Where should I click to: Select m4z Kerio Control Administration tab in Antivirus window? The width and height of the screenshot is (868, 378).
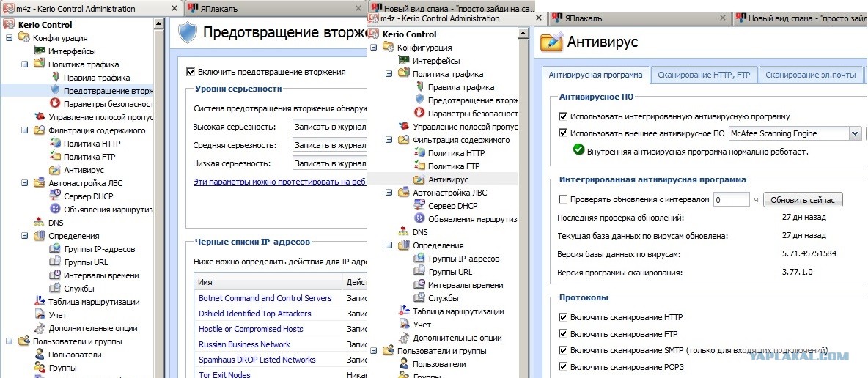[x=456, y=18]
